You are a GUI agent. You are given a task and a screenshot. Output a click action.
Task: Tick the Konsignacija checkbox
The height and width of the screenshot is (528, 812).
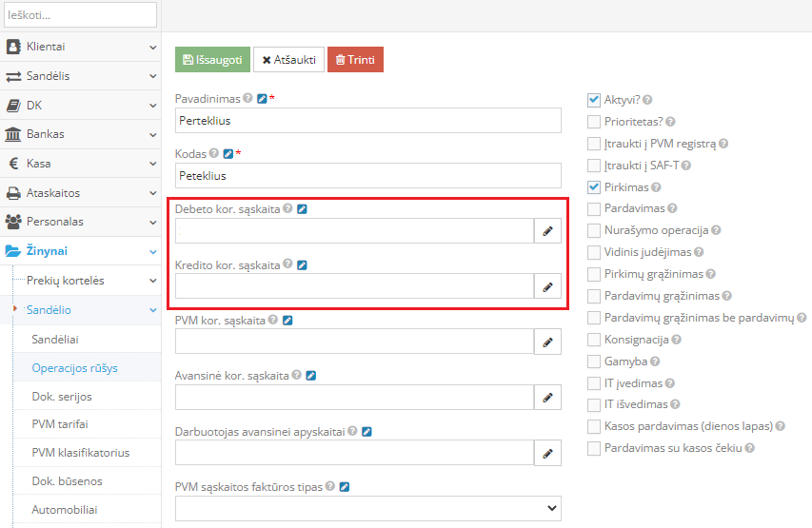pos(595,340)
